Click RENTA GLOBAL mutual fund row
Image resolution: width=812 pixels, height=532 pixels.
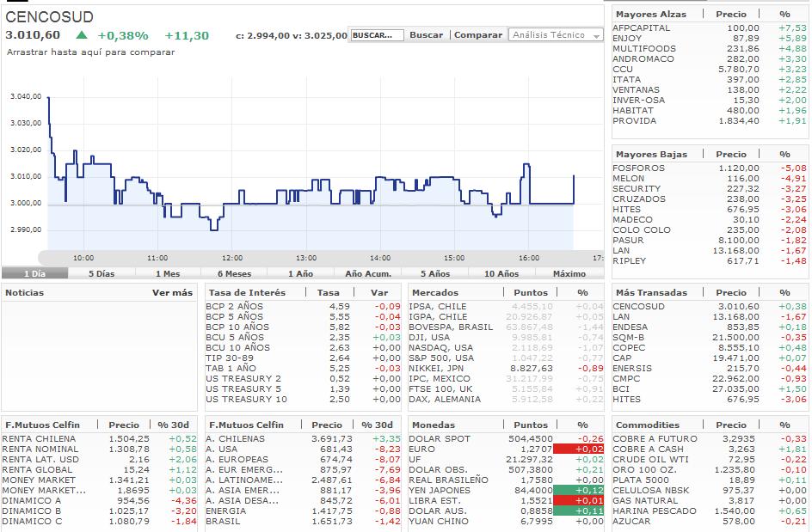100,470
